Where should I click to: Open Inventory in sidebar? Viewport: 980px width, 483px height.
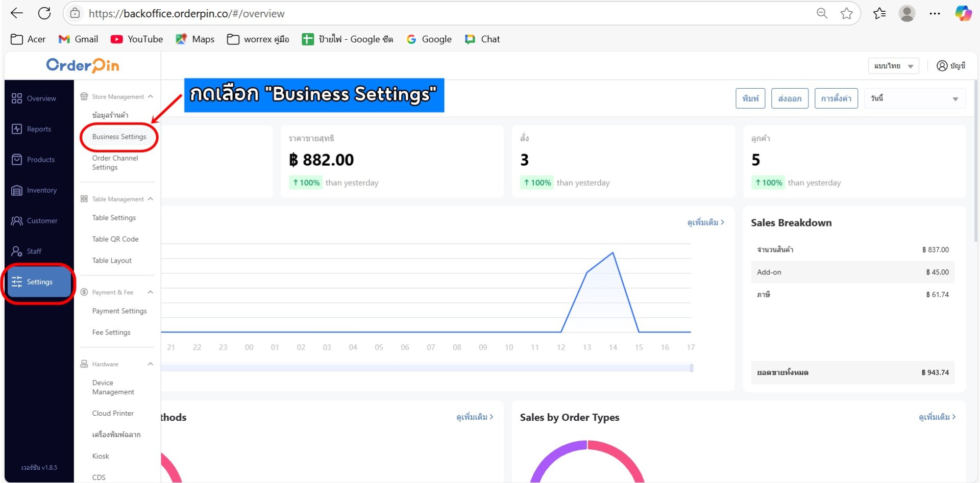(x=39, y=190)
